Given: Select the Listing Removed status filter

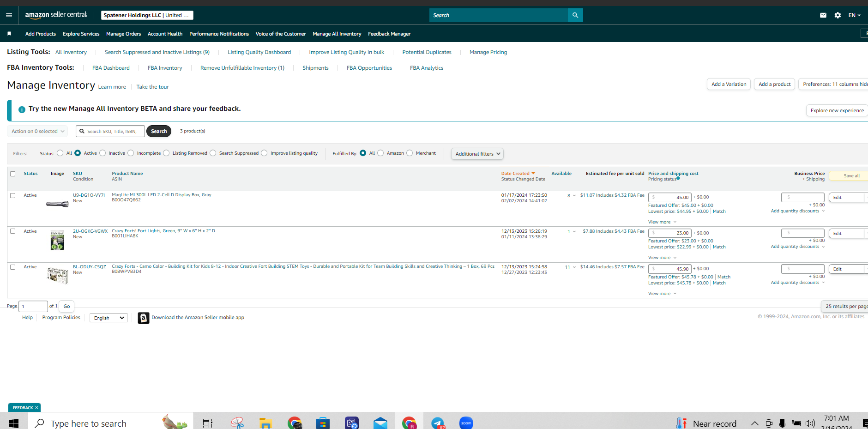Looking at the screenshot, I should pos(166,153).
